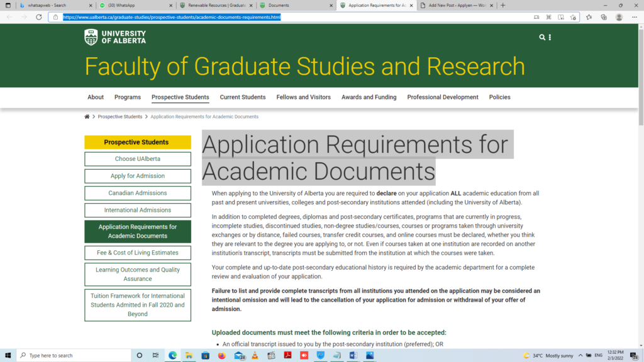Open VLC media player from taskbar
Viewport: 644px width, 362px height.
pyautogui.click(x=255, y=356)
